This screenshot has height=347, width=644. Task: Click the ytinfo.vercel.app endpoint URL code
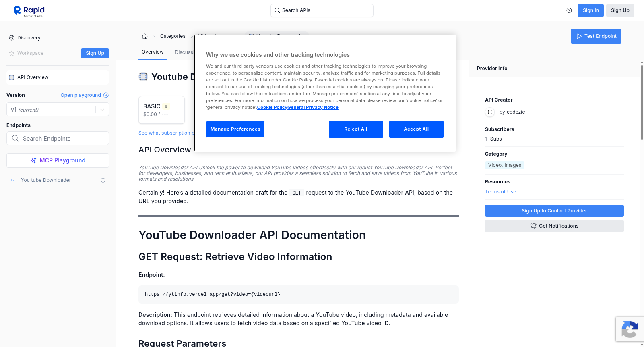click(x=213, y=294)
